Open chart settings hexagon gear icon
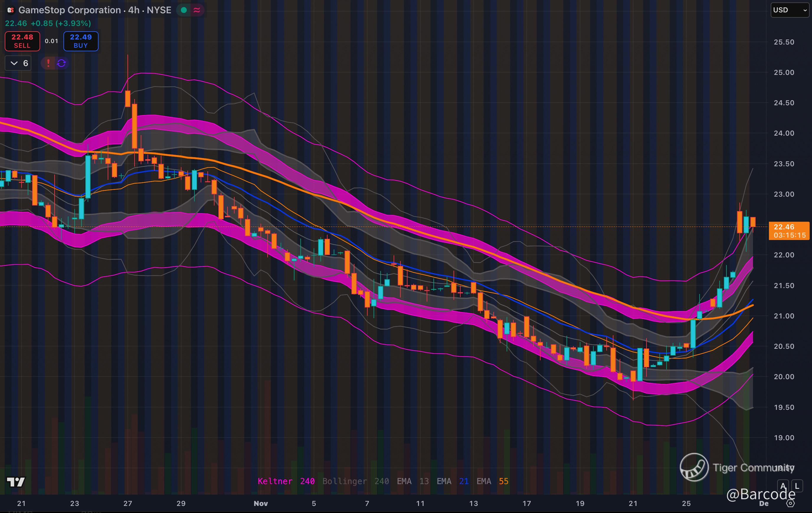 pyautogui.click(x=791, y=503)
